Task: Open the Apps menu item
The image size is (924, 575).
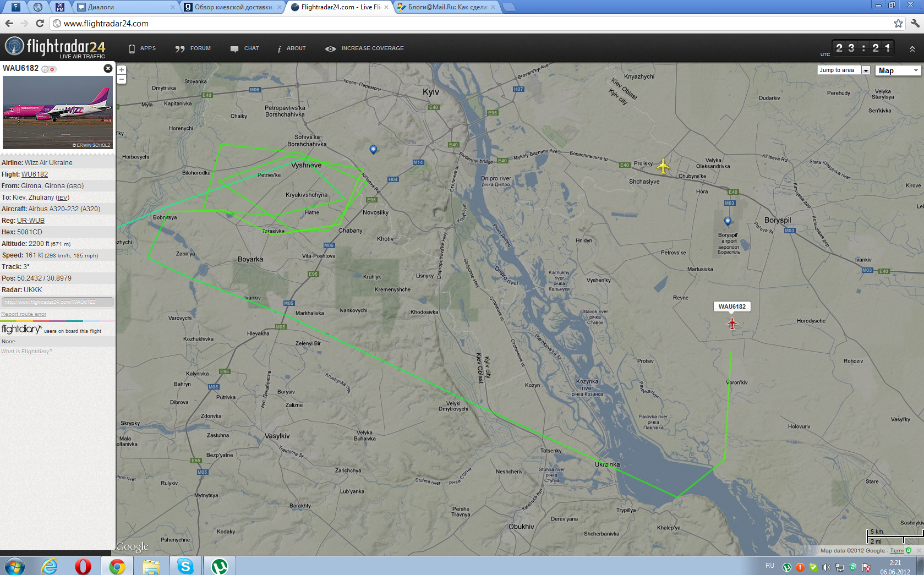Action: point(142,48)
